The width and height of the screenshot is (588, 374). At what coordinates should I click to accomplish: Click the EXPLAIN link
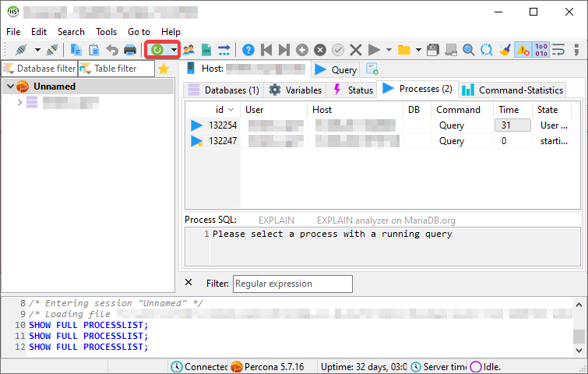click(x=276, y=221)
